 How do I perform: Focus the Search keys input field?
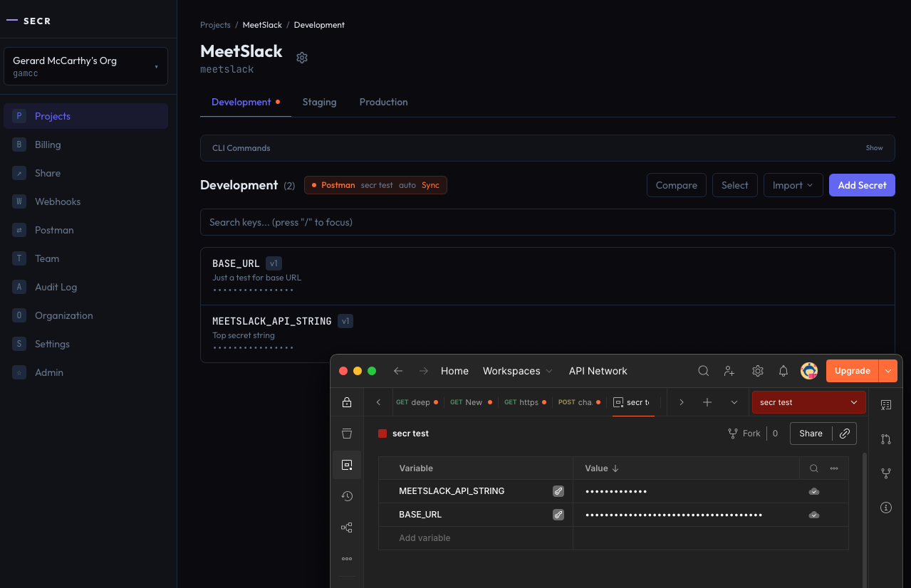[x=547, y=222]
